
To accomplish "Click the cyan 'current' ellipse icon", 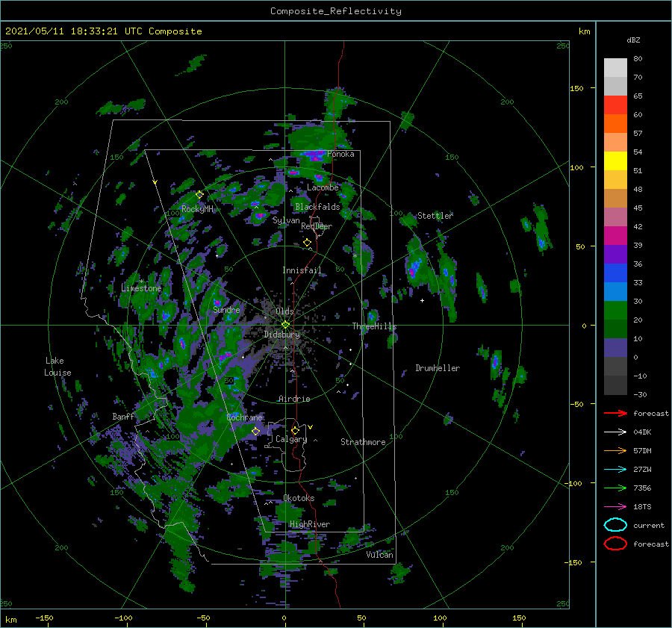I will 615,525.
